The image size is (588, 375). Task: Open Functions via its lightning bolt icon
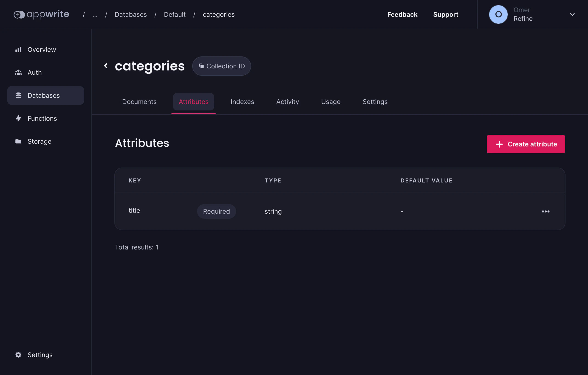click(19, 118)
